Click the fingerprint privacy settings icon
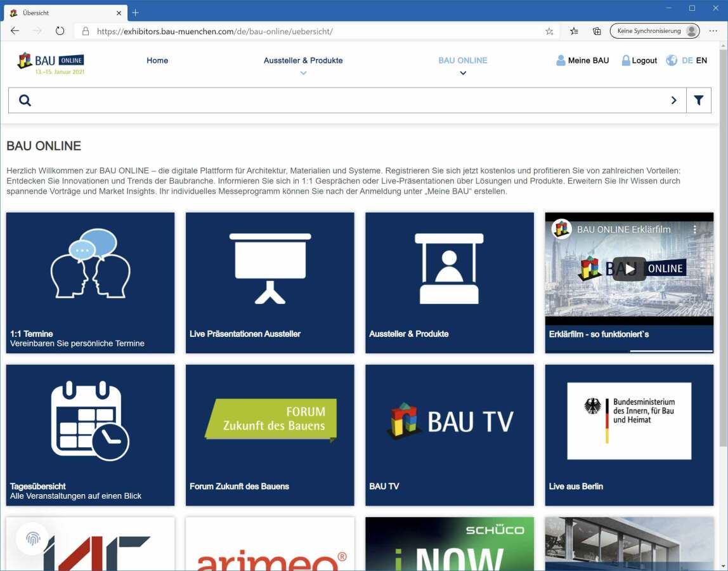The width and height of the screenshot is (728, 571). pyautogui.click(x=32, y=539)
